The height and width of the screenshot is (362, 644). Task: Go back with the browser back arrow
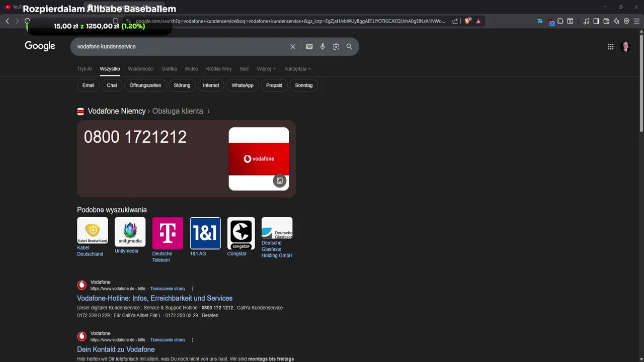(x=7, y=21)
